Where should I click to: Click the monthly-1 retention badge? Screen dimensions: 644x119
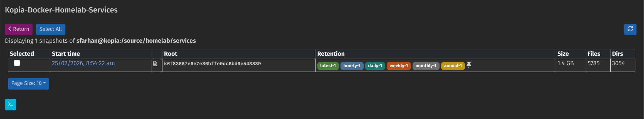[x=426, y=66]
